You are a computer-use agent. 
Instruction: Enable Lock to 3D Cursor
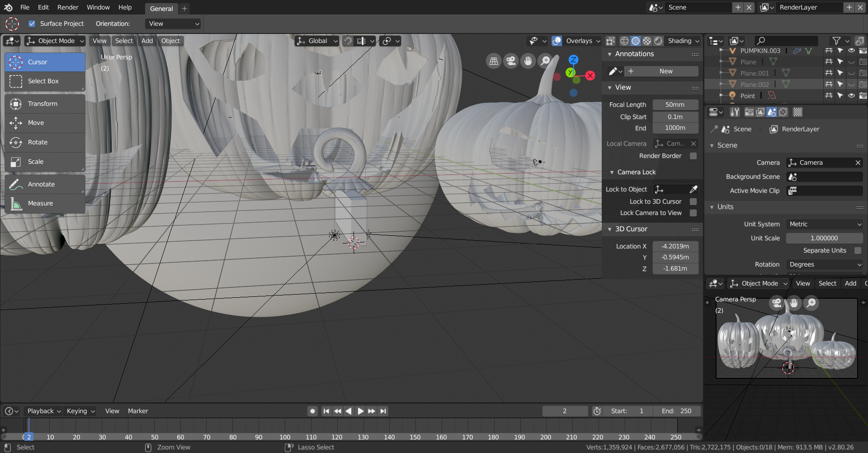click(693, 201)
